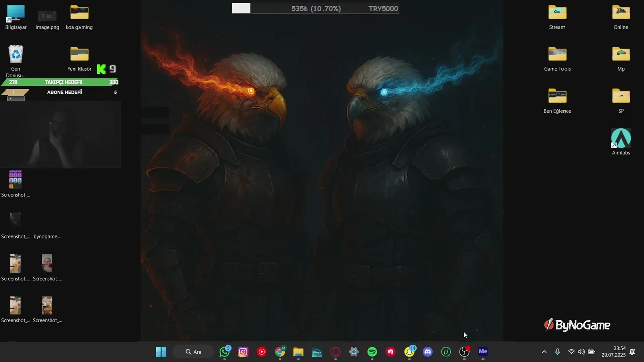This screenshot has width=644, height=362.
Task: Launch Instagram from the taskbar
Action: click(x=243, y=352)
